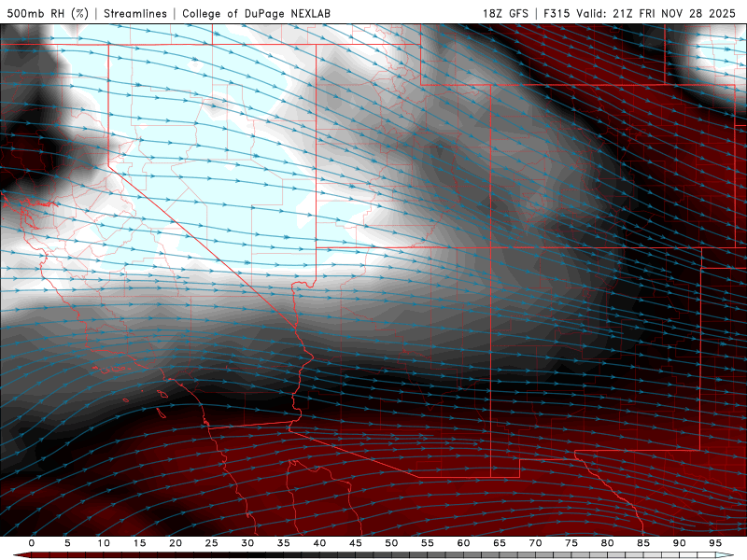Select the "40" color scale label
This screenshot has width=747, height=560.
(319, 543)
